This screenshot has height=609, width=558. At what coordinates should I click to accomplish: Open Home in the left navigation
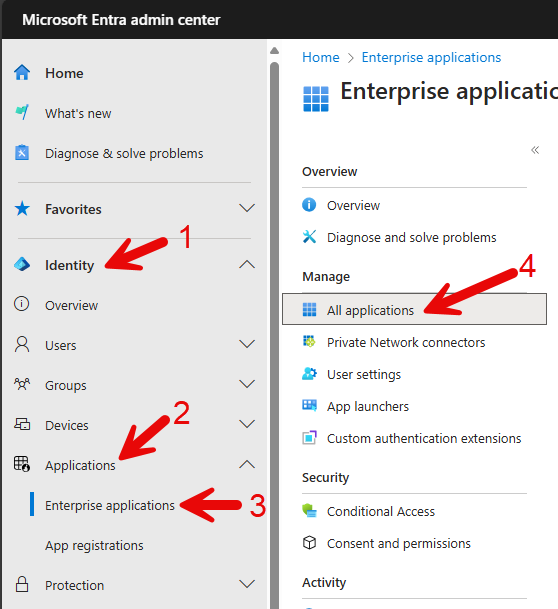point(64,73)
